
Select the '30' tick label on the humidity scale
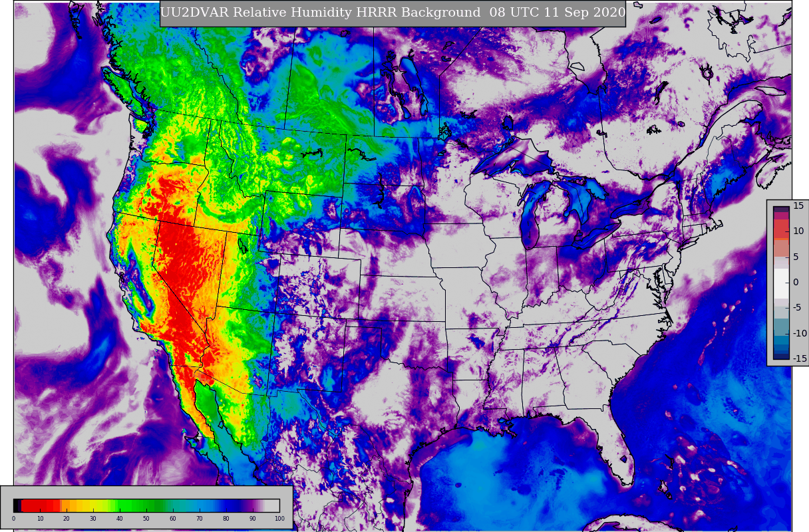[x=93, y=519]
